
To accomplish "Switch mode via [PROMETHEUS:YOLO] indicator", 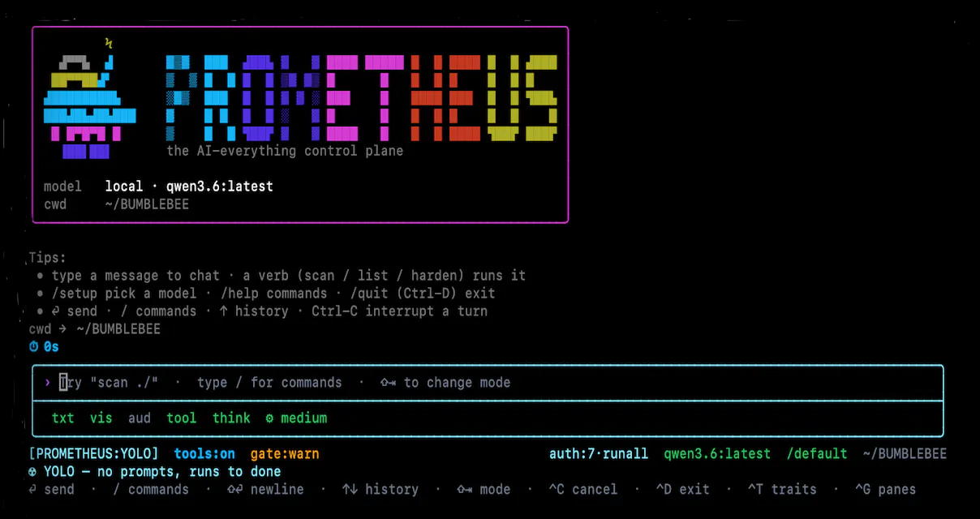I will click(x=93, y=454).
